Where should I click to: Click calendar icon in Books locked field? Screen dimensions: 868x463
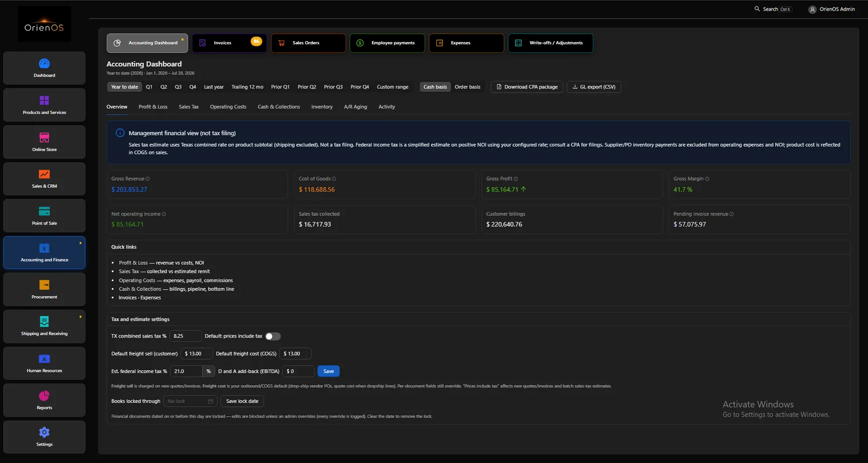pos(210,401)
